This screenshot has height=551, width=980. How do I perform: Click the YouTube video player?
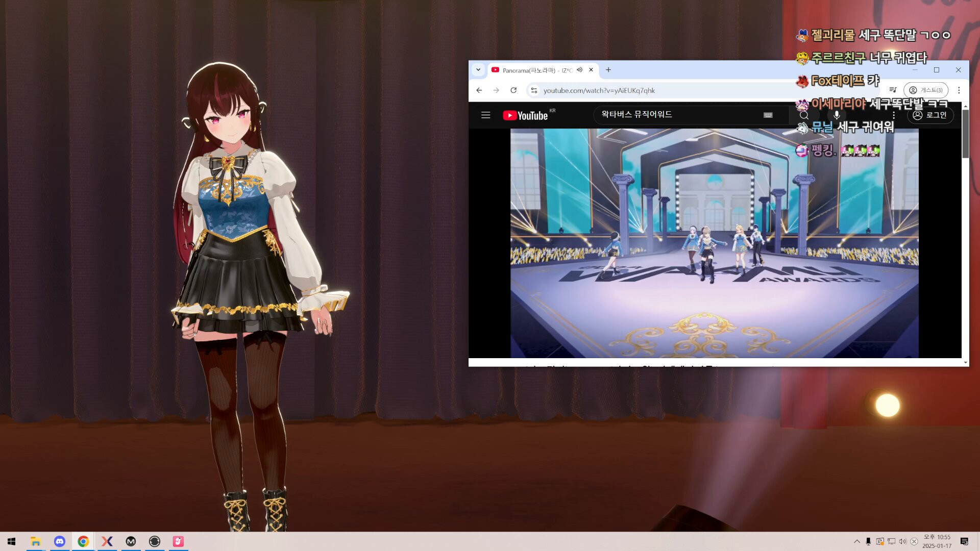point(714,243)
